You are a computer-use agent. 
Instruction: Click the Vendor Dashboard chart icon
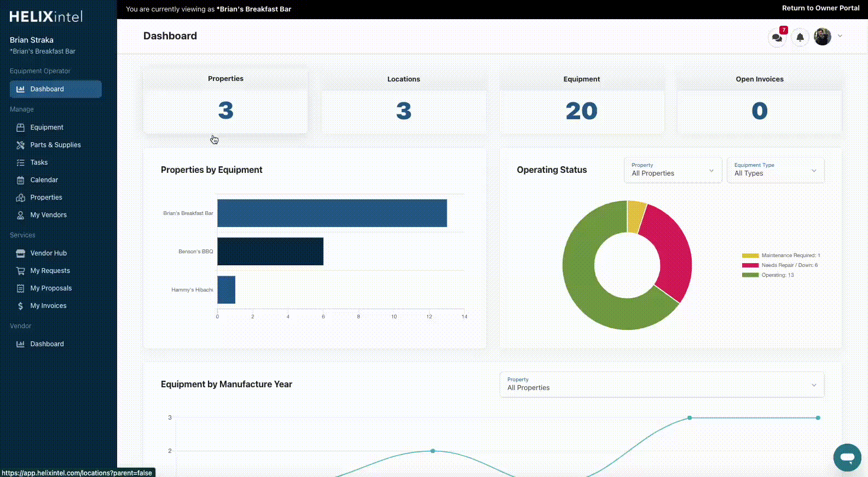pos(20,344)
